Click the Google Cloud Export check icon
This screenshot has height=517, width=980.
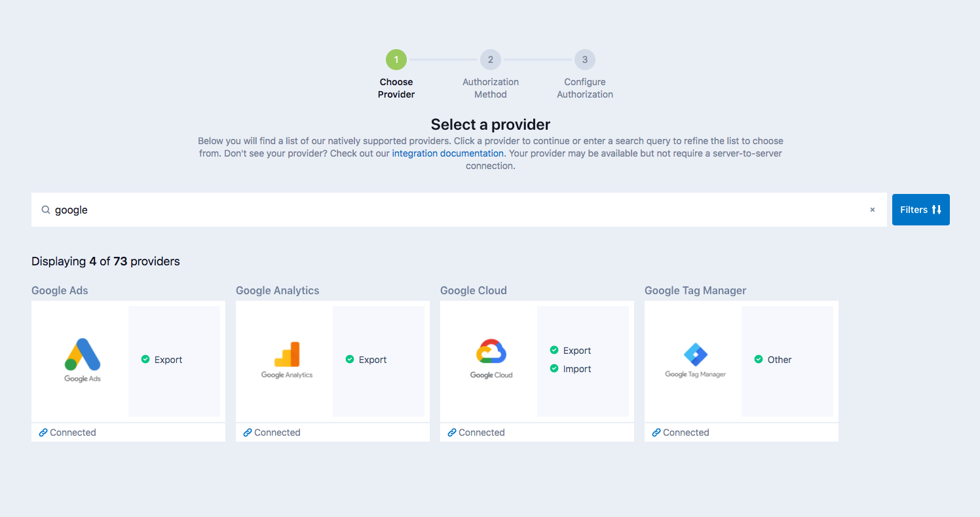tap(554, 350)
